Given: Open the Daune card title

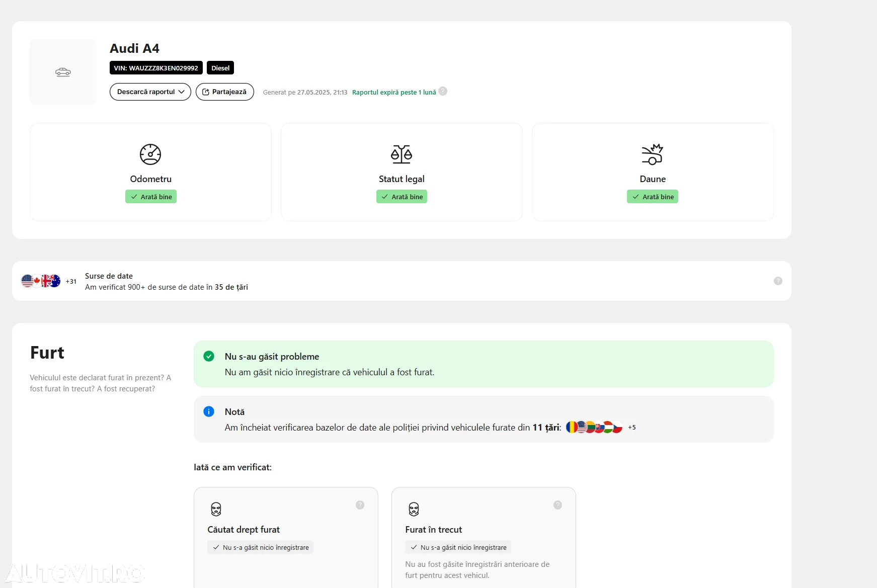Looking at the screenshot, I should coord(653,179).
